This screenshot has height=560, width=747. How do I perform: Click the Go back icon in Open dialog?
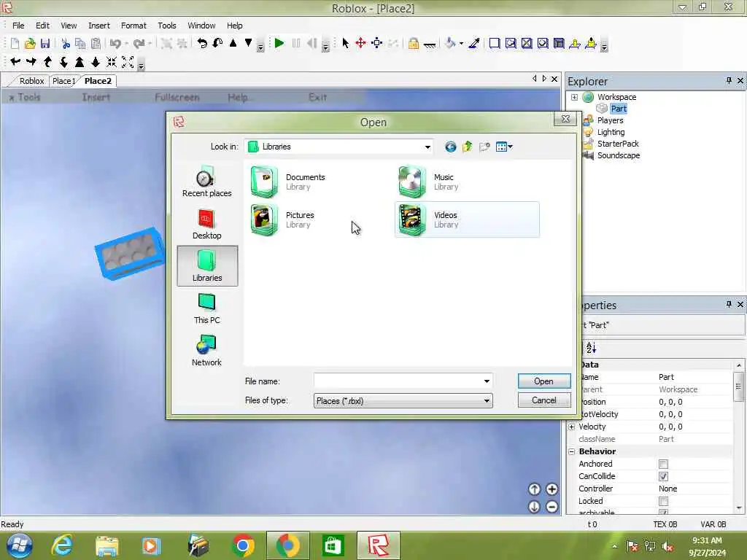click(450, 147)
